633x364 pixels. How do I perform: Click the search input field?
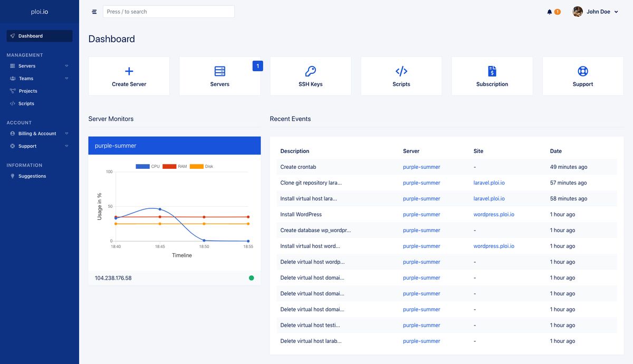(x=168, y=11)
